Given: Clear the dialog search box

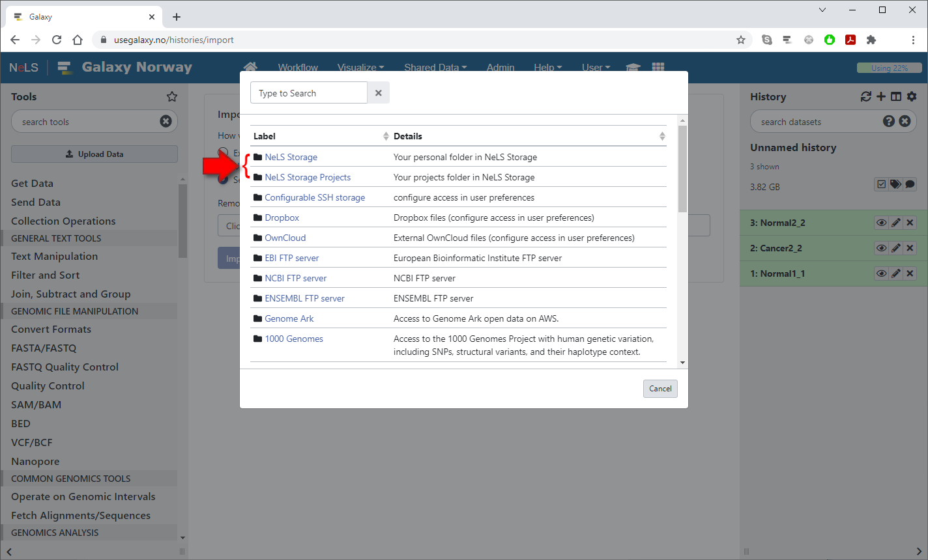Looking at the screenshot, I should 379,93.
